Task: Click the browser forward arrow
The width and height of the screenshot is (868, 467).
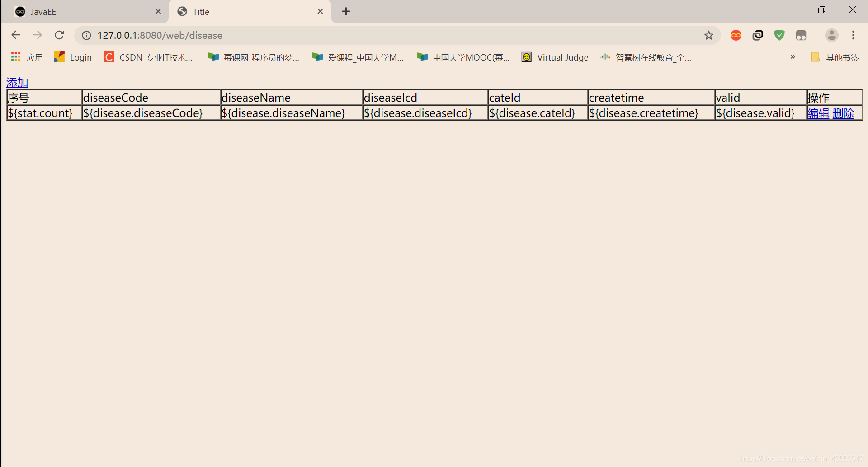Action: pyautogui.click(x=38, y=35)
